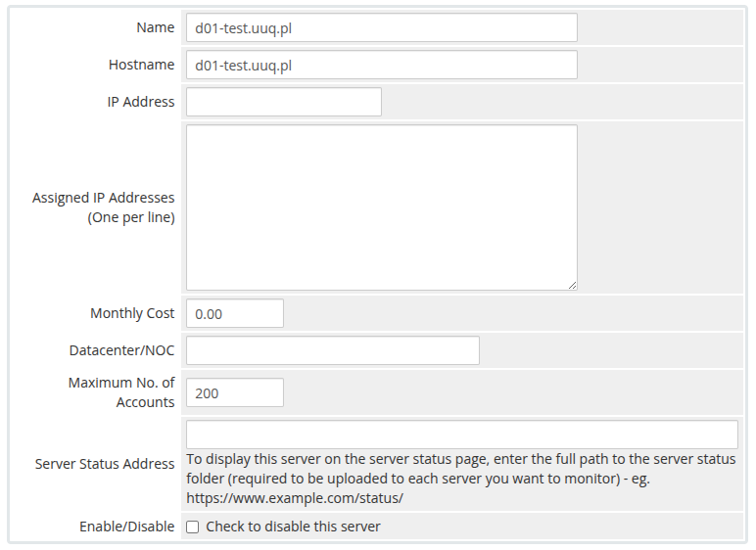Focus the Hostname text box

381,65
